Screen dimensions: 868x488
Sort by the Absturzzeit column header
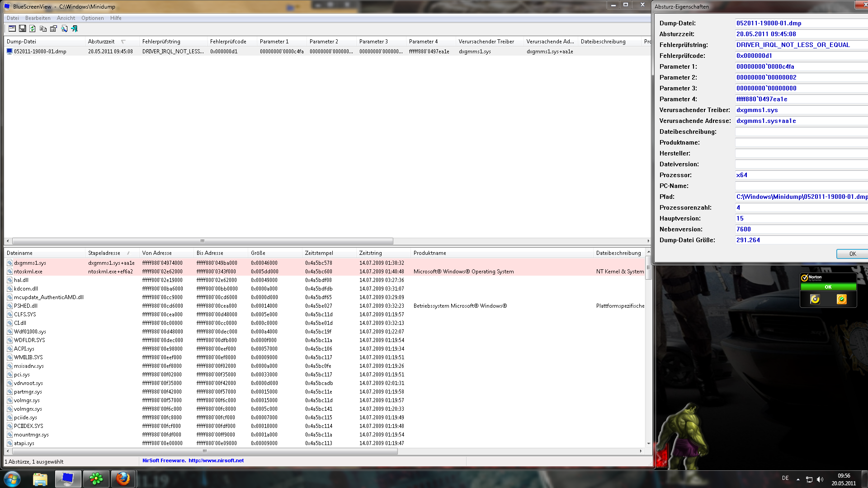(x=101, y=42)
